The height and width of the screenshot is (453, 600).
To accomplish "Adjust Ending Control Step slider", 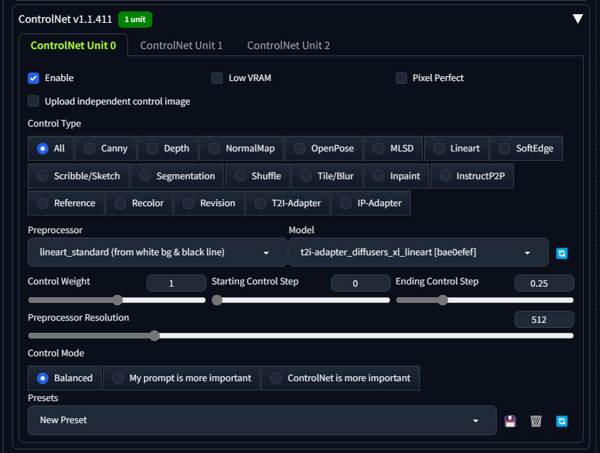I will (485, 300).
